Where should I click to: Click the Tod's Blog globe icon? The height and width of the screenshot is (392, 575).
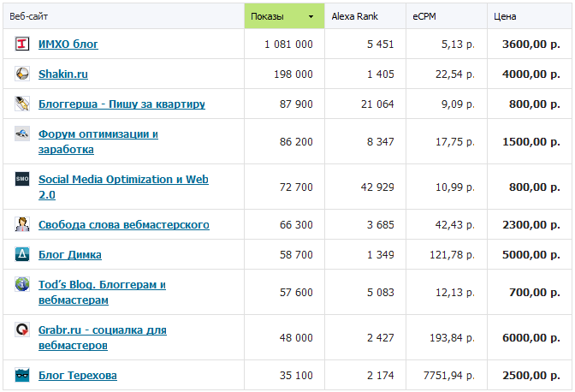22,284
